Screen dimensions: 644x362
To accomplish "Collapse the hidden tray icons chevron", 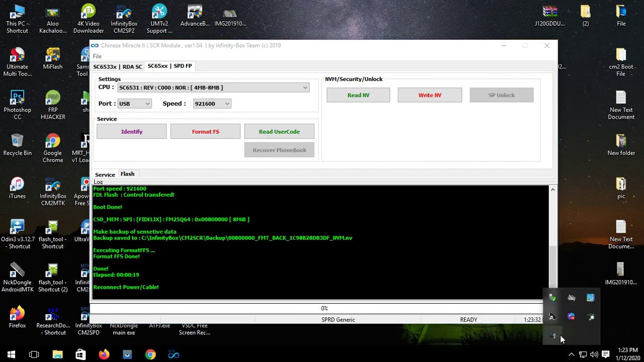I will click(571, 354).
